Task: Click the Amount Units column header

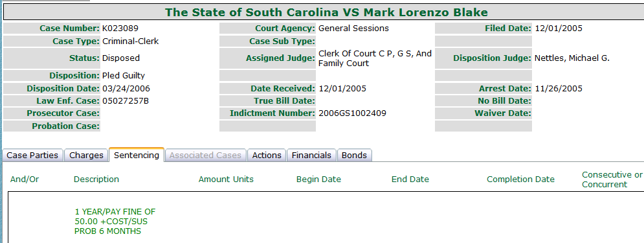Action: [x=226, y=179]
